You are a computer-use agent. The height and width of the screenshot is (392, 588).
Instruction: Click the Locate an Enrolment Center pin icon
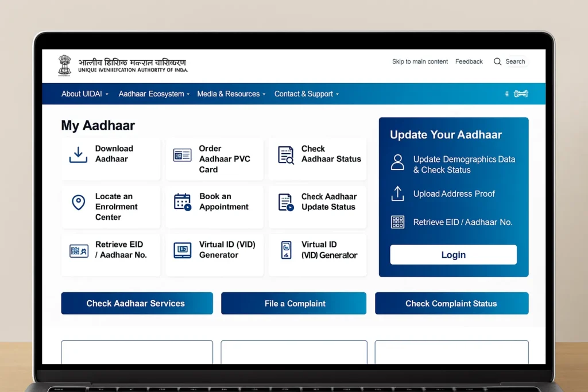click(78, 203)
